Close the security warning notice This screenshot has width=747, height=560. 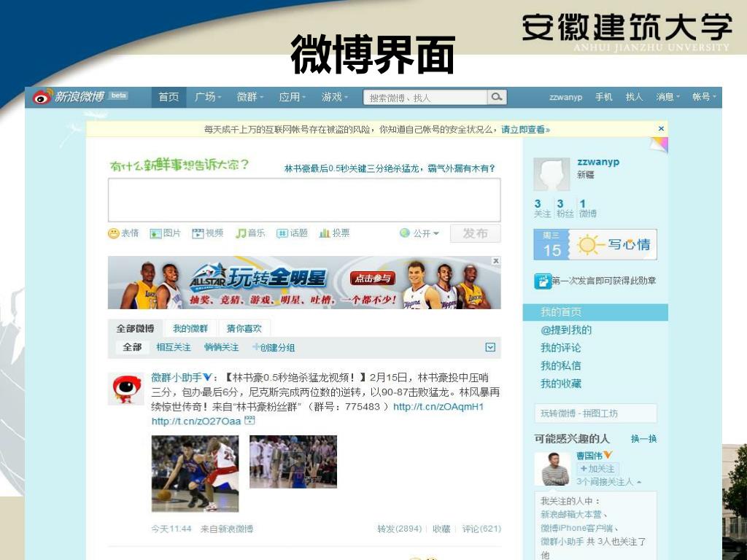coord(661,128)
